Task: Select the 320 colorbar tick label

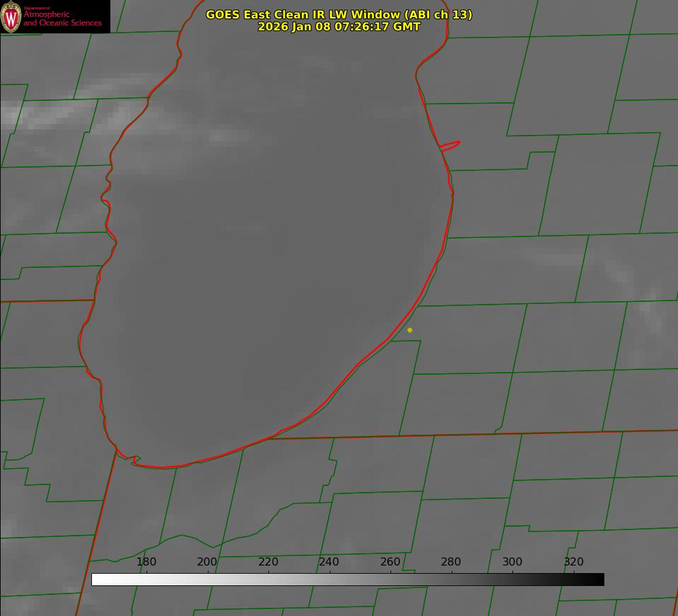Action: (x=574, y=561)
